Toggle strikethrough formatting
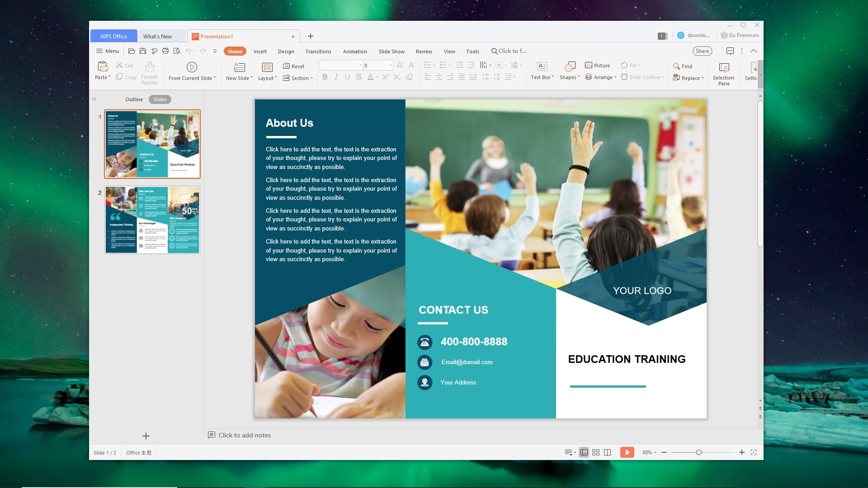868x488 pixels. tap(359, 77)
